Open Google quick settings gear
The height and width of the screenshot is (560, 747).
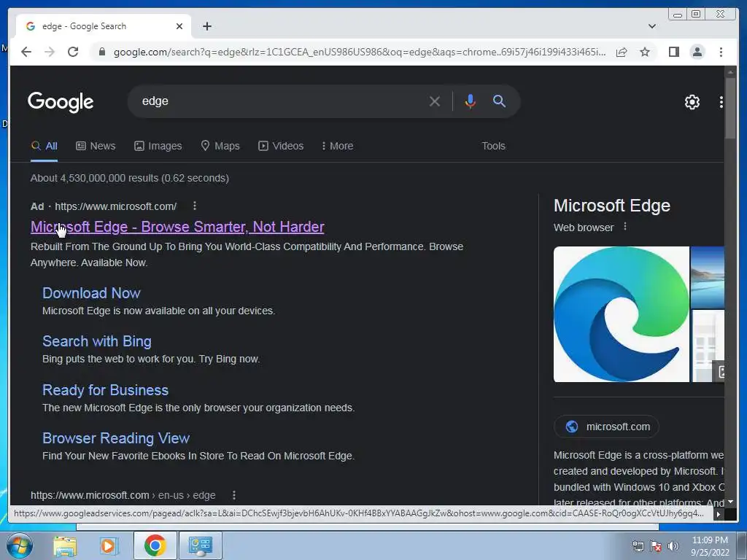(692, 102)
